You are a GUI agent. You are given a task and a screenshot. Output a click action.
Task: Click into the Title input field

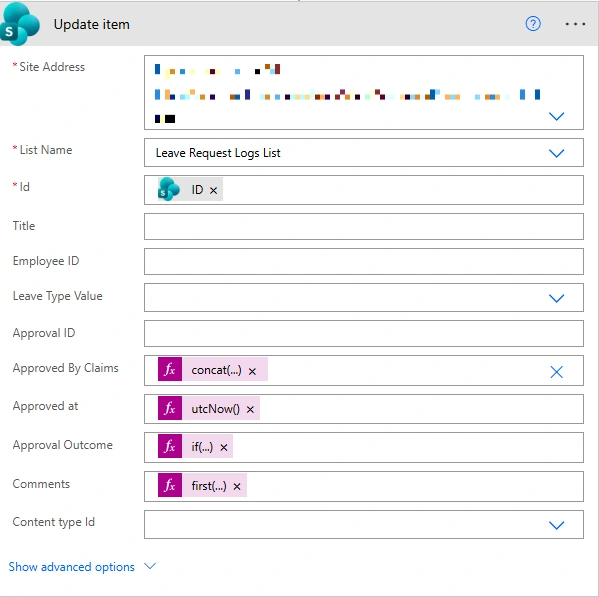(364, 227)
